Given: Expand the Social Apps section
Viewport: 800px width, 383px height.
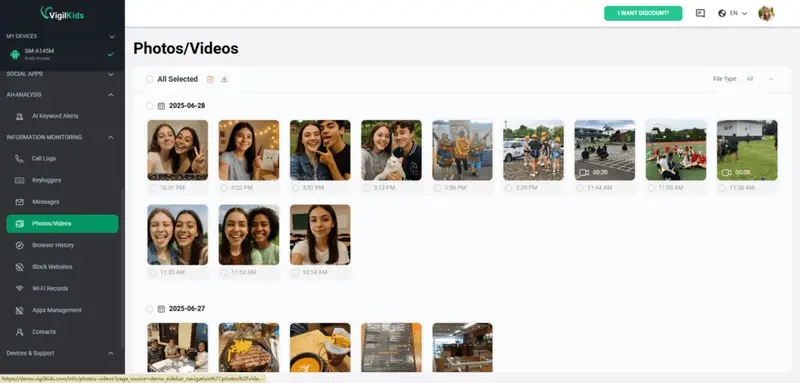Looking at the screenshot, I should pos(111,74).
